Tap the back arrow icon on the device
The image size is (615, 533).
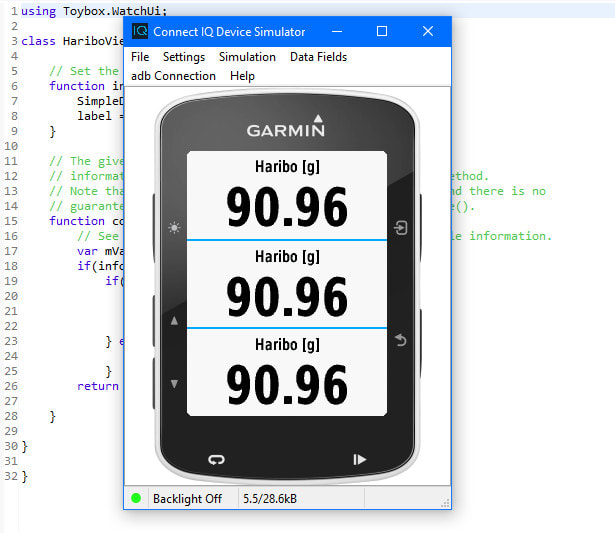pyautogui.click(x=400, y=340)
